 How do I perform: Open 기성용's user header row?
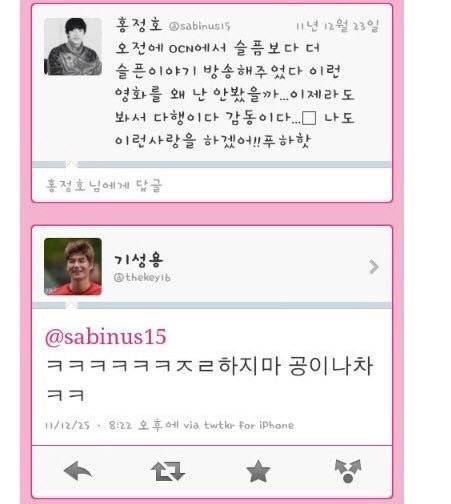(x=212, y=267)
